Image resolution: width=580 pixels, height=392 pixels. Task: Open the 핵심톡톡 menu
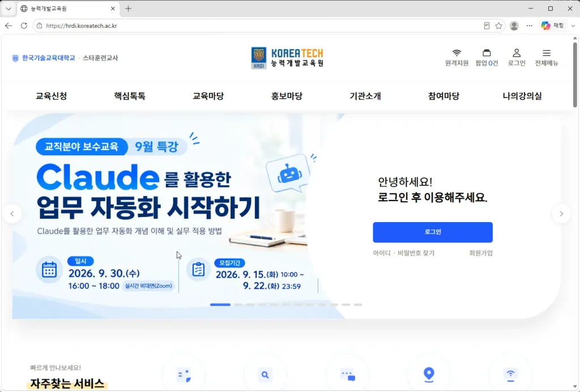pos(130,96)
